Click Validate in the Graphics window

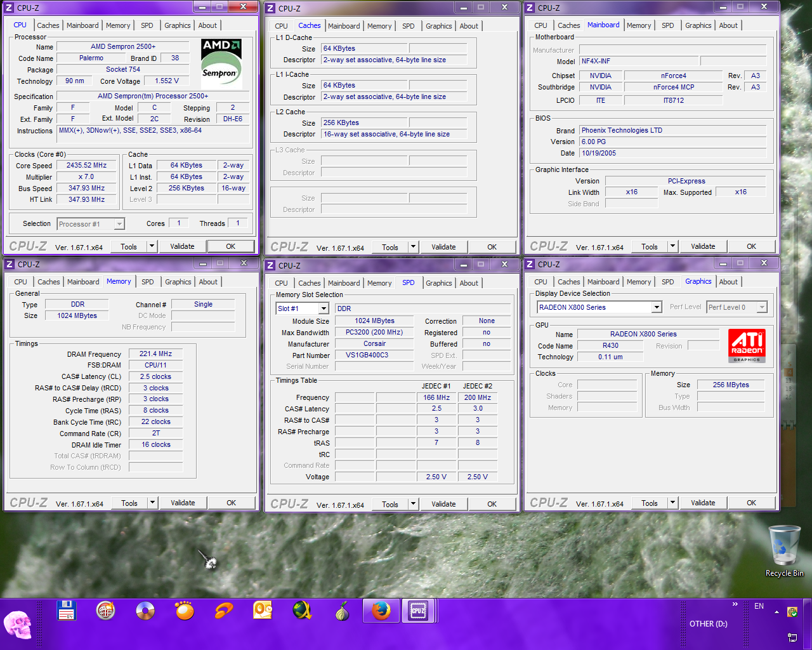click(703, 503)
